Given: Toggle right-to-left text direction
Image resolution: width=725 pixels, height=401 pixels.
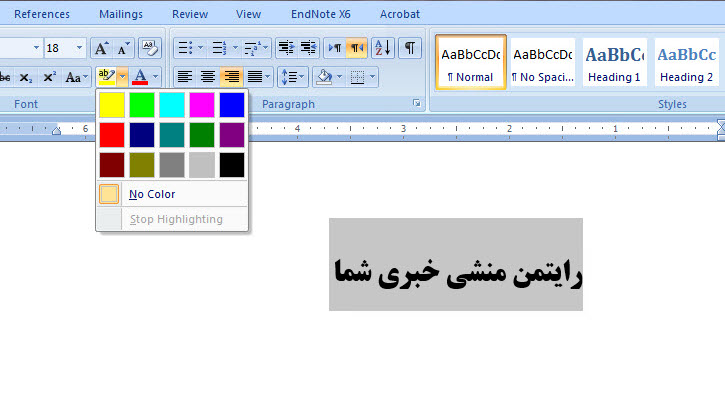Looking at the screenshot, I should (x=357, y=48).
